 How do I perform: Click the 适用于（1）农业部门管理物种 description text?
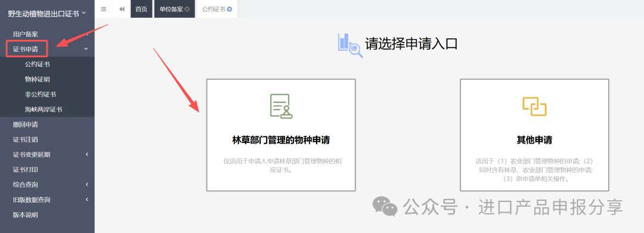(534, 170)
